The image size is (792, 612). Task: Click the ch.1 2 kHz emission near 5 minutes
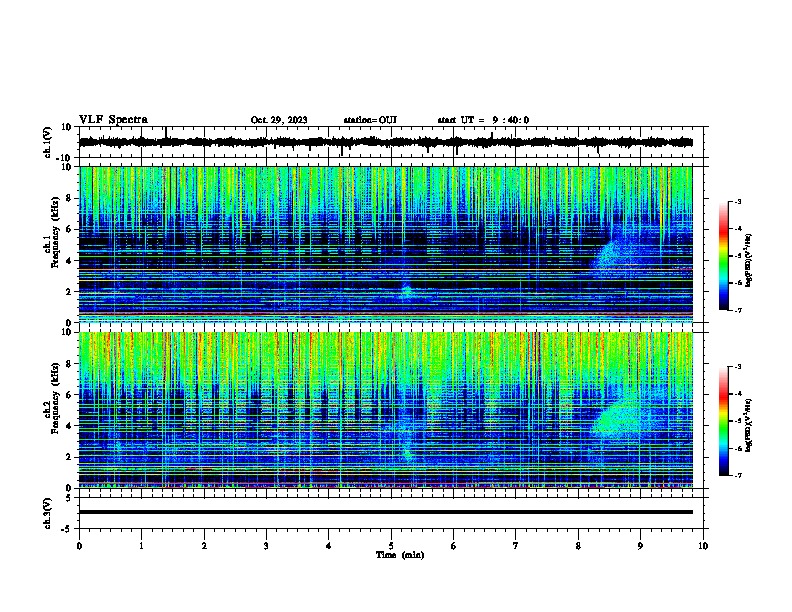click(x=407, y=292)
